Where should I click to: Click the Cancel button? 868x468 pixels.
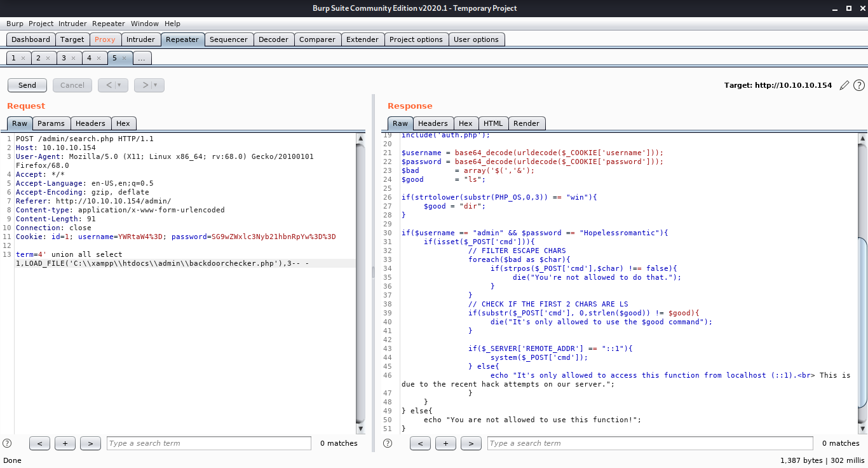coord(72,85)
